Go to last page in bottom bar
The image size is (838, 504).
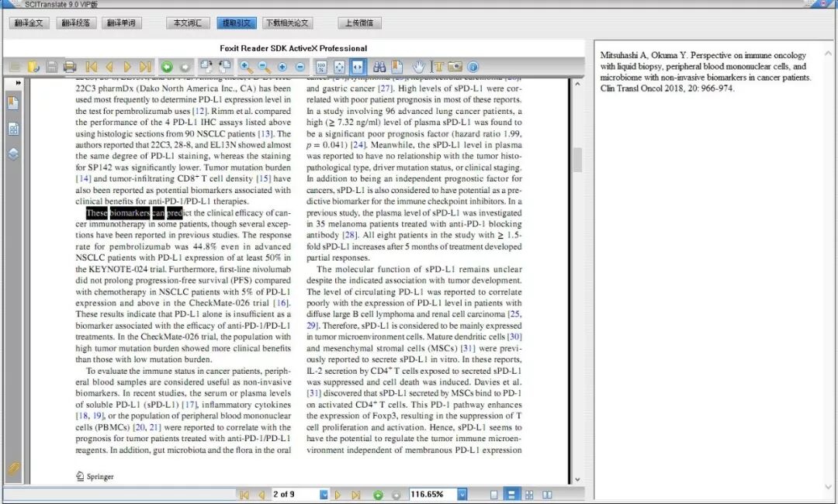356,495
